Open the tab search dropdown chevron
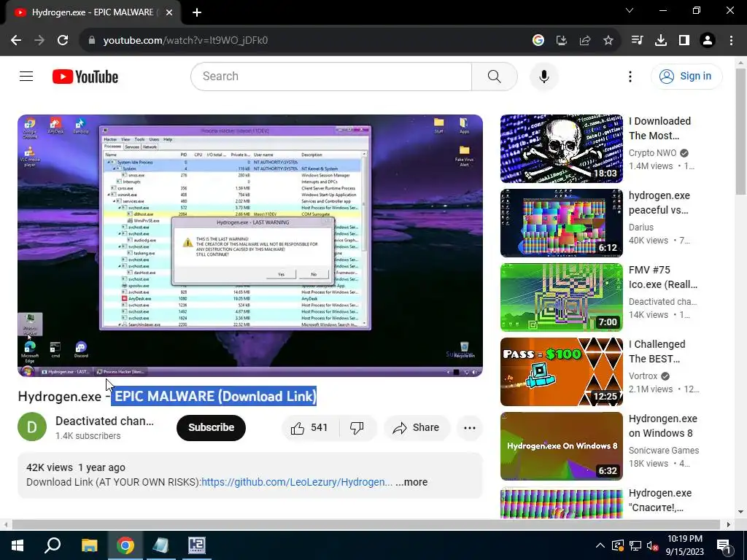Viewport: 747px width, 560px height. [x=630, y=10]
